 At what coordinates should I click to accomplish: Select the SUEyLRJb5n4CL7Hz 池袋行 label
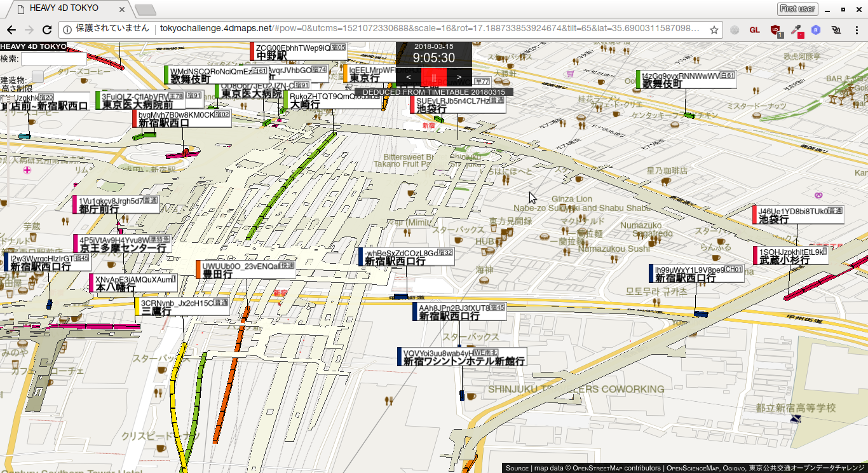click(x=458, y=104)
